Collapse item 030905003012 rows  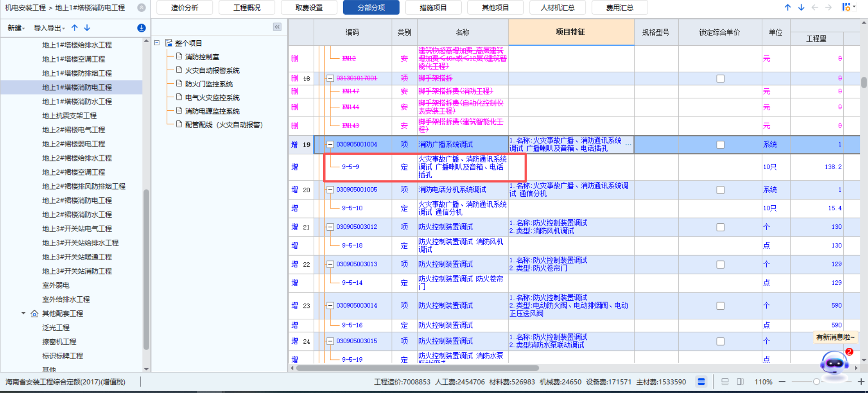(330, 227)
